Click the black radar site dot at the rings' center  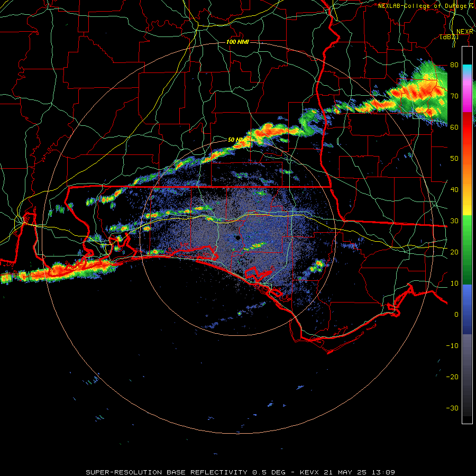237,237
